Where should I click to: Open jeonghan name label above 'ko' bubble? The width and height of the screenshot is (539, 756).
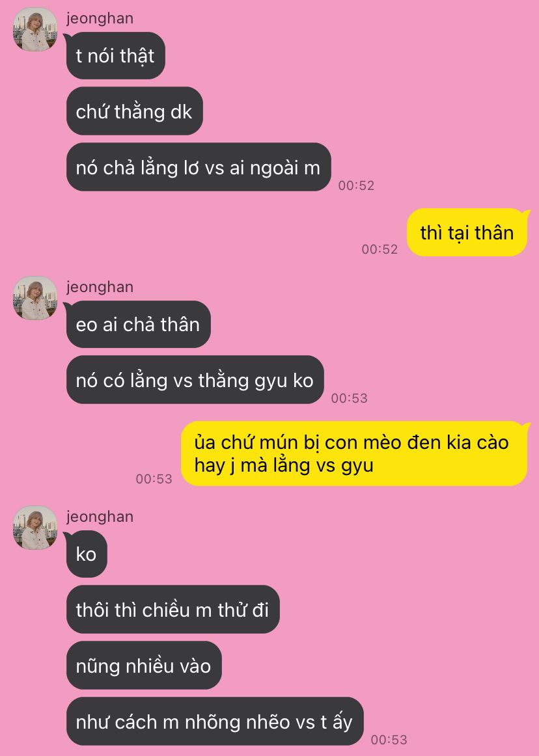[x=100, y=517]
